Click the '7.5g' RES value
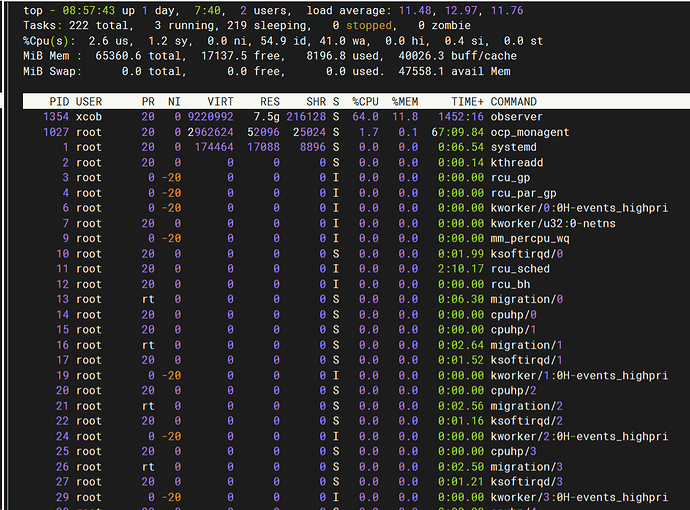Image resolution: width=690 pixels, height=510 pixels. [266, 117]
